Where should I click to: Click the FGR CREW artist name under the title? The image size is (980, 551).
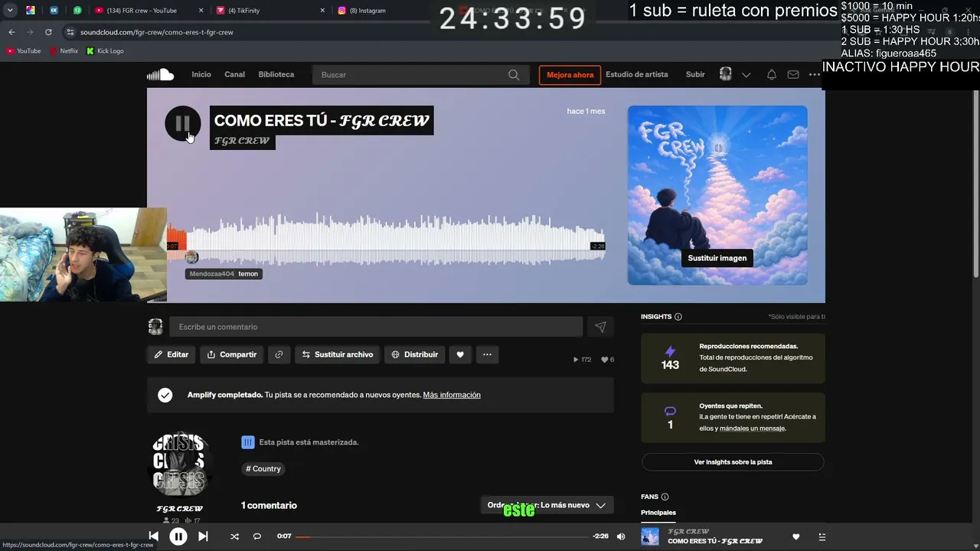coord(242,141)
